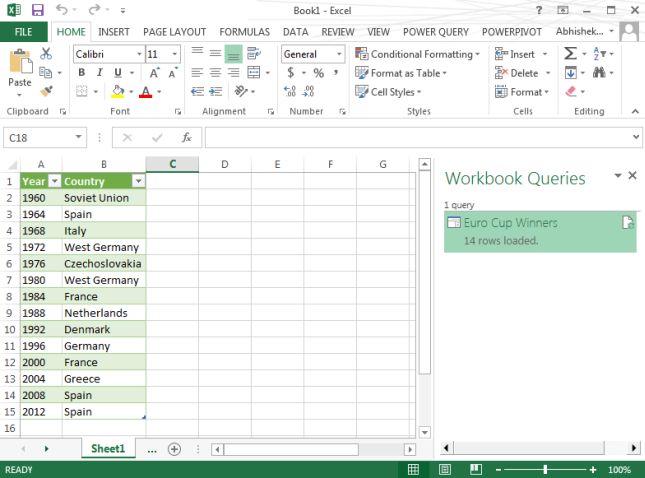This screenshot has width=645, height=478.
Task: Click the Copy icon in Clipboard group
Action: [x=45, y=73]
